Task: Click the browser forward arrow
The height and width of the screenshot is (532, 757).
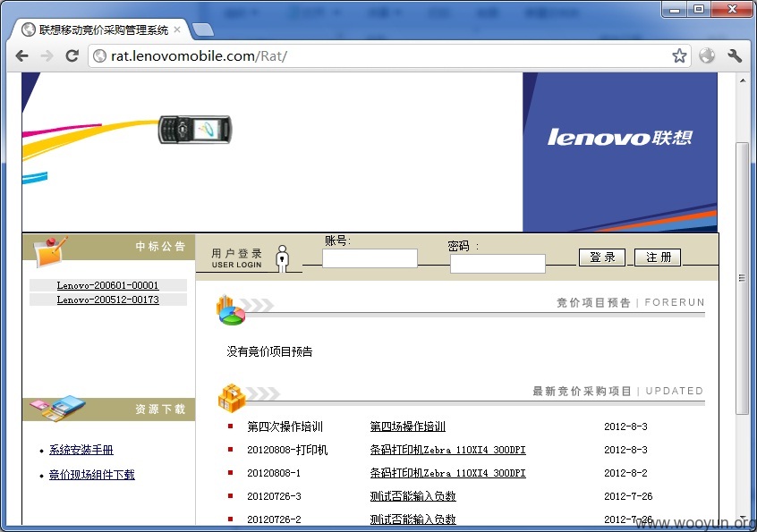Action: [x=47, y=56]
